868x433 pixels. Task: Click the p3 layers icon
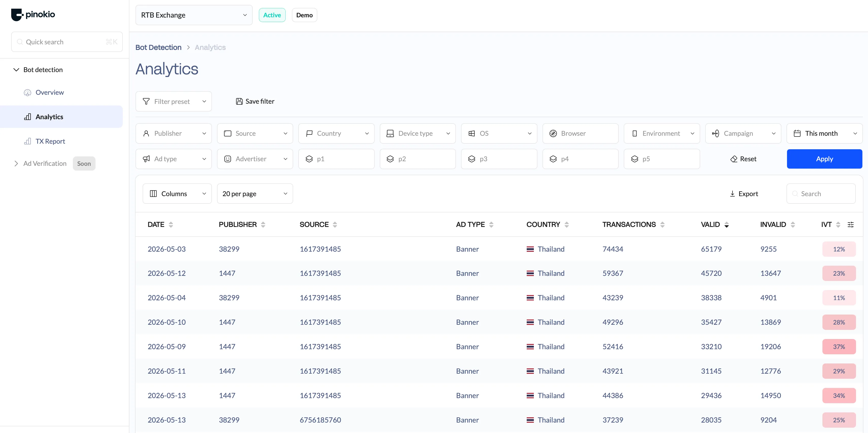[x=472, y=159]
